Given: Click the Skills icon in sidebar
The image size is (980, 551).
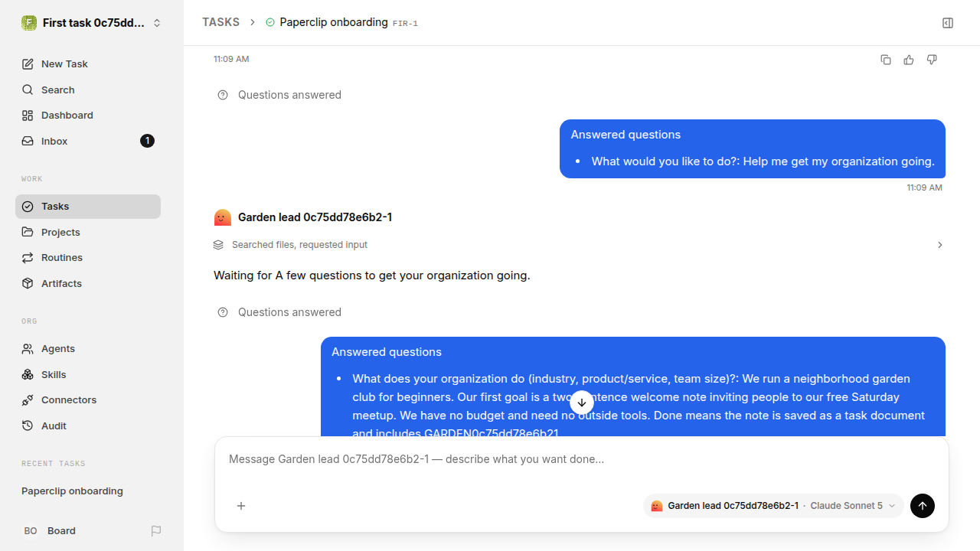Looking at the screenshot, I should click(x=28, y=375).
